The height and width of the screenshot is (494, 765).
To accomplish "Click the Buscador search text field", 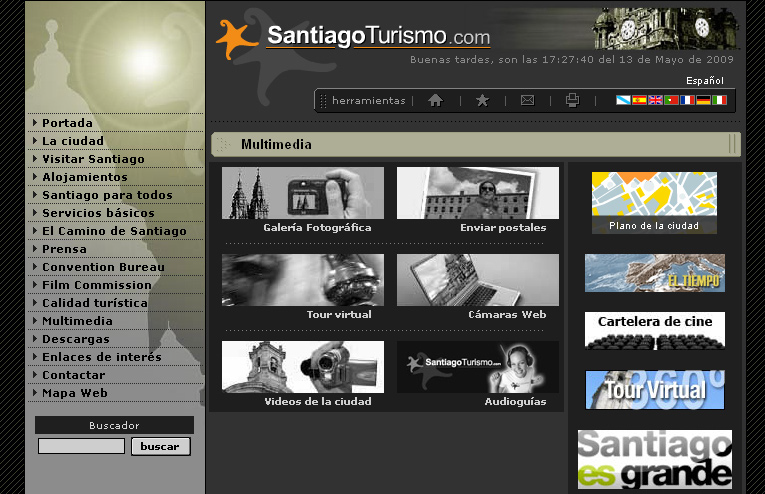I will [81, 446].
